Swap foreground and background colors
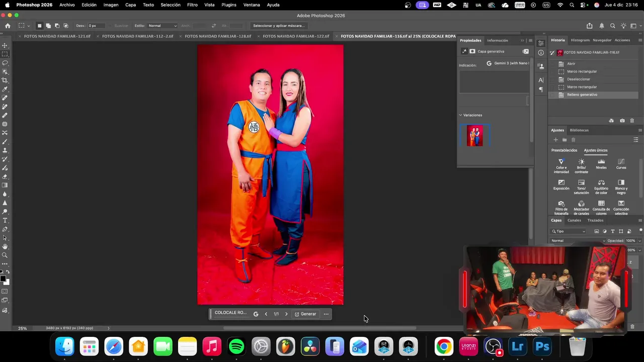This screenshot has height=362, width=644. coord(8,272)
